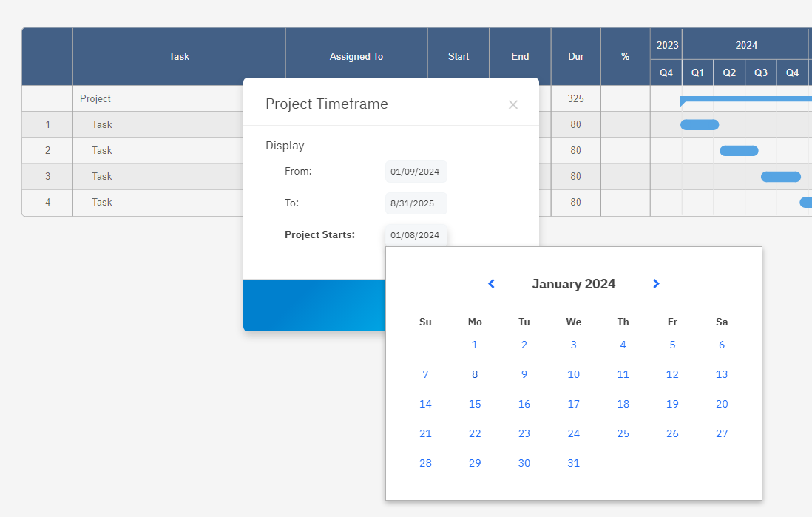
Task: Click the Task column header
Action: click(x=178, y=56)
